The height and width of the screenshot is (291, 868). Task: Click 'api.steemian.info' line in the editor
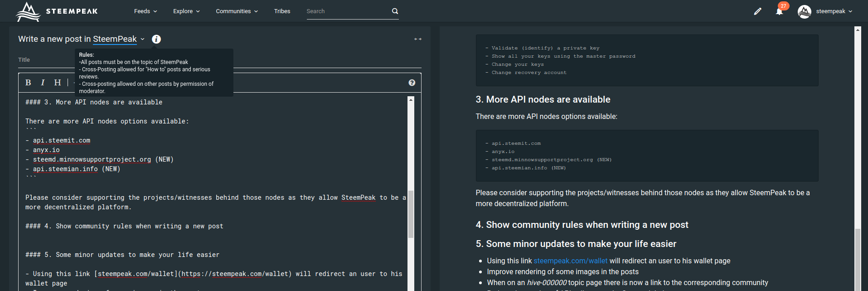(x=65, y=169)
